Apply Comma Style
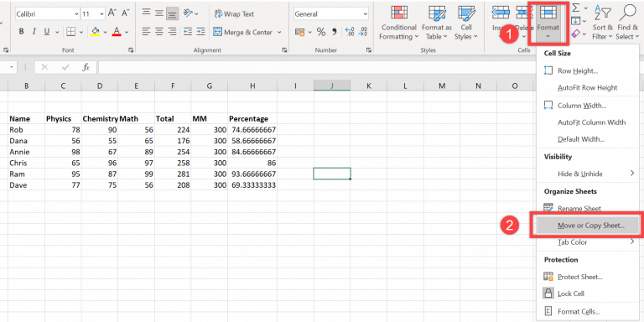 (335, 32)
